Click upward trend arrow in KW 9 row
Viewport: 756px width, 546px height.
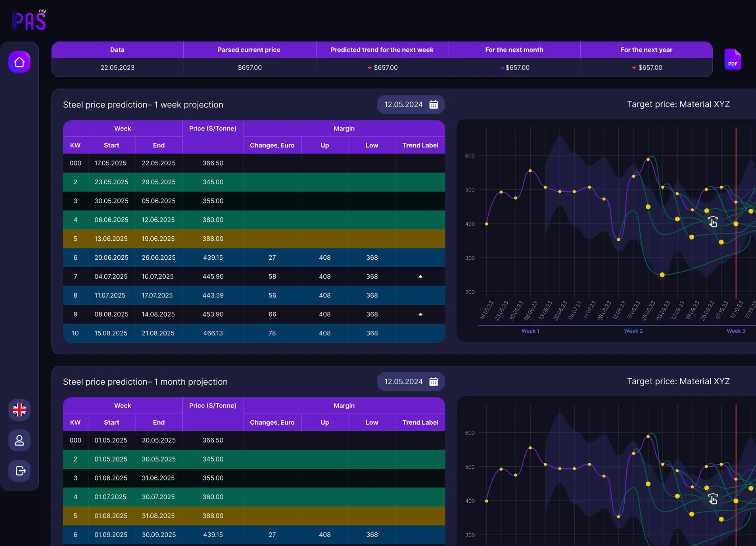[x=420, y=314]
